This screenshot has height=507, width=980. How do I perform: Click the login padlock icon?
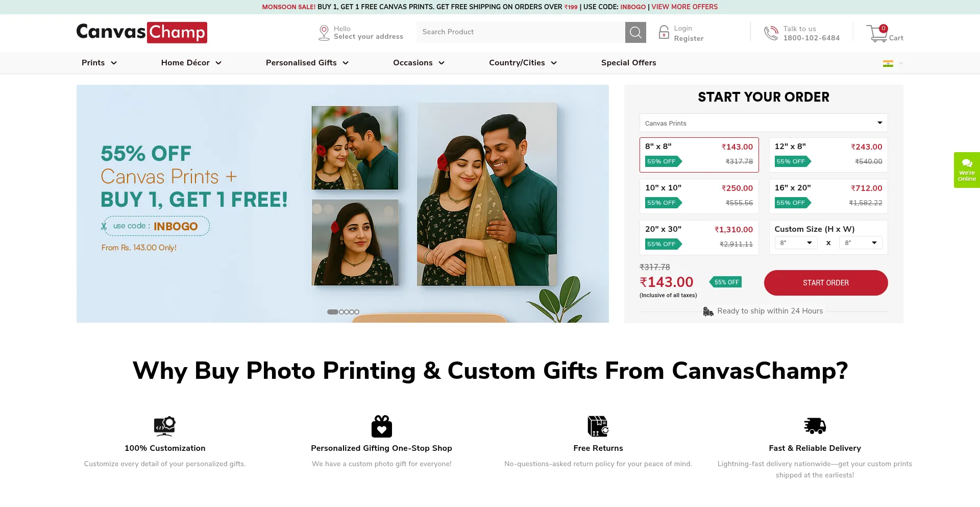(664, 33)
